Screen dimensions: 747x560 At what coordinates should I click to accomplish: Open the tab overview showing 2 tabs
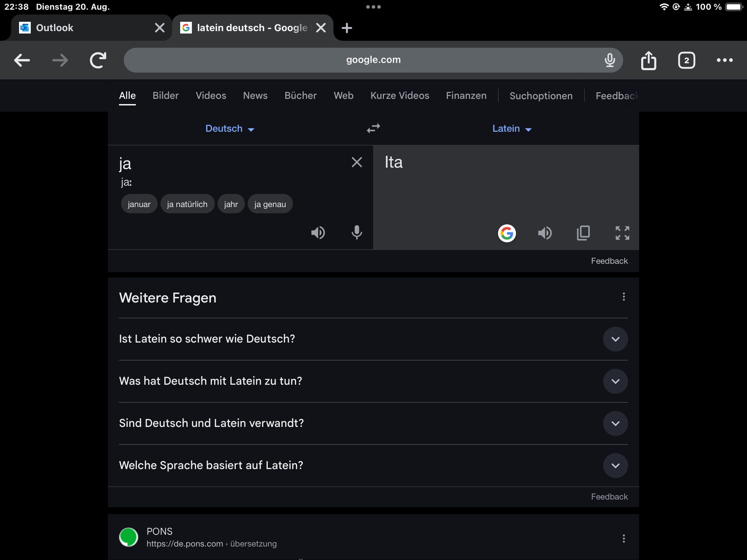click(x=686, y=60)
